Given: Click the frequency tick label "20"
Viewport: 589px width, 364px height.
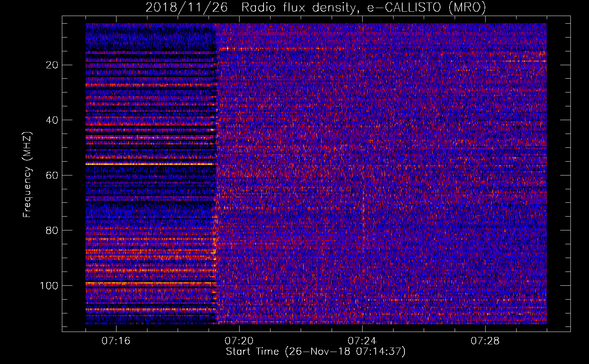Looking at the screenshot, I should tap(52, 65).
